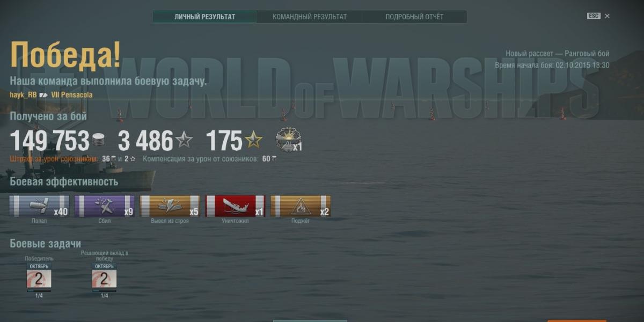
Task: Click the Вывел из строя x5 ribbon
Action: (170, 206)
